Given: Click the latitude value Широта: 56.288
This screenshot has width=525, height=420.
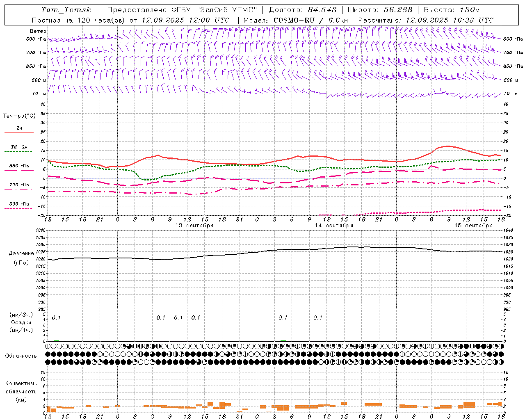Looking at the screenshot, I should pyautogui.click(x=380, y=10).
